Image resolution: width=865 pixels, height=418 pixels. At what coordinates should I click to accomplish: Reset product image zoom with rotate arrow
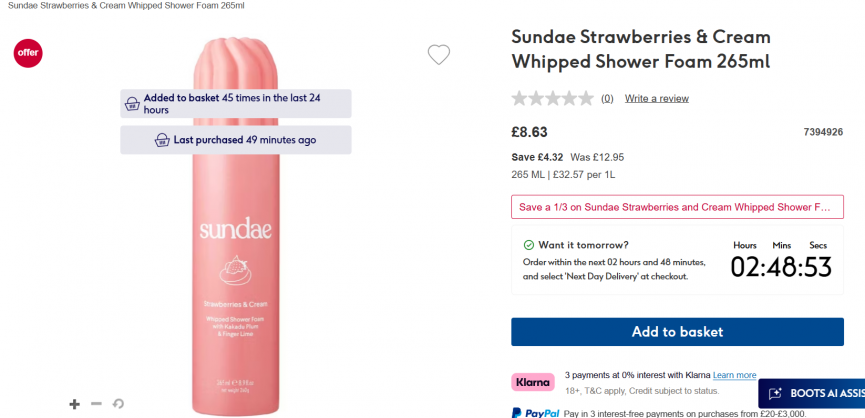click(x=118, y=404)
